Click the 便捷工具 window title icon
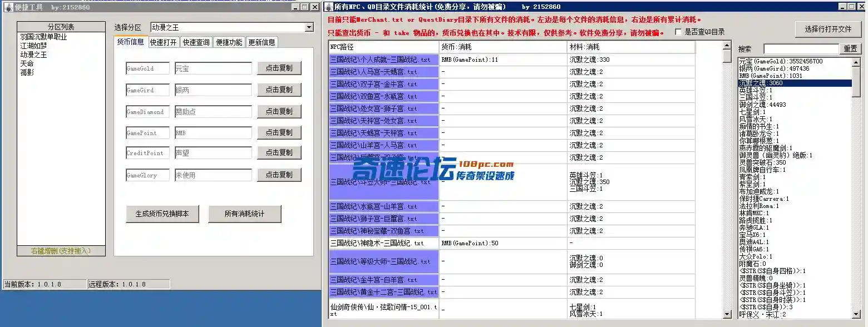 (x=8, y=7)
